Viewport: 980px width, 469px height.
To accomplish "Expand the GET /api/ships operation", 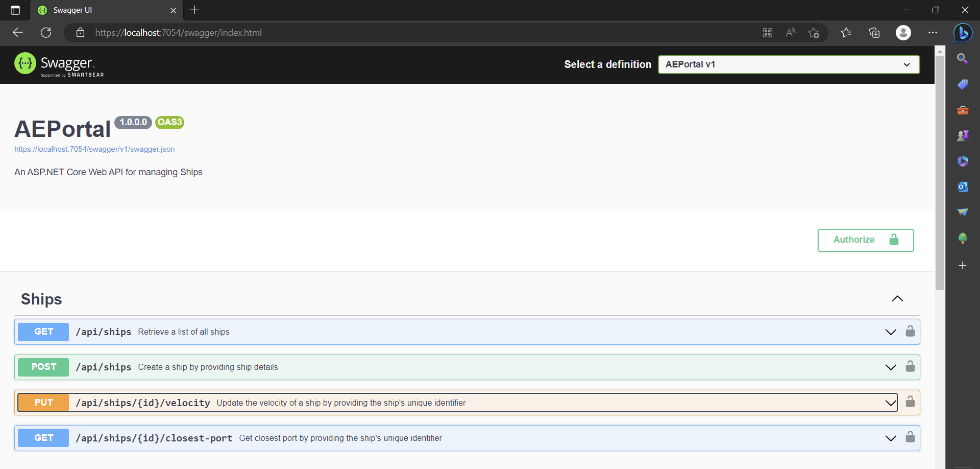I will point(891,332).
